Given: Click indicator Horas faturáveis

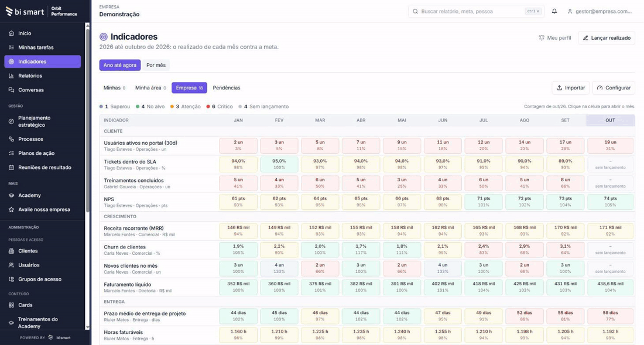Looking at the screenshot, I should point(124,332).
